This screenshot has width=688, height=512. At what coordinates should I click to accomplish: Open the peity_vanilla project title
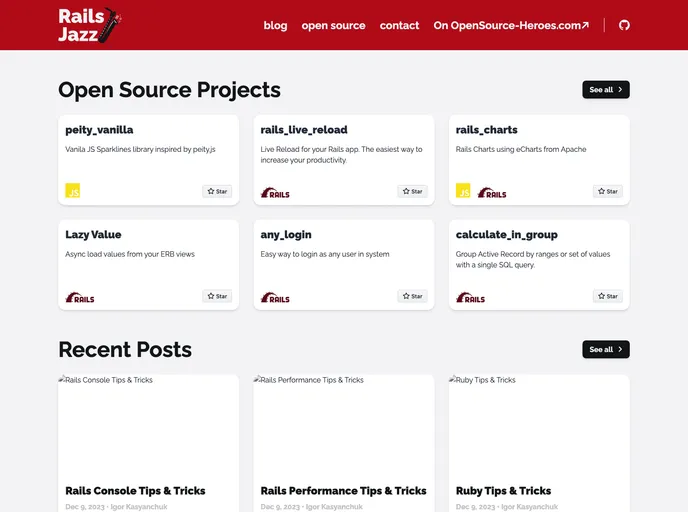99,130
